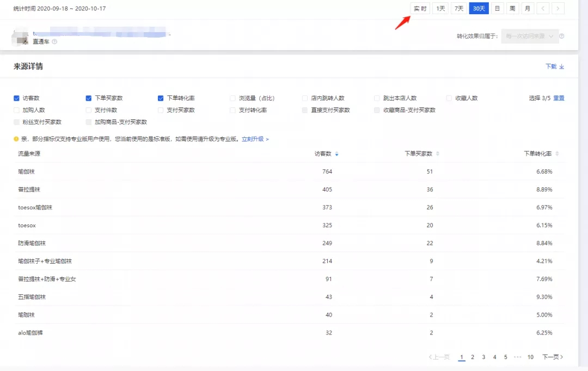This screenshot has height=371, width=588.
Task: Expand pagination ellipsis for more pages
Action: [517, 357]
